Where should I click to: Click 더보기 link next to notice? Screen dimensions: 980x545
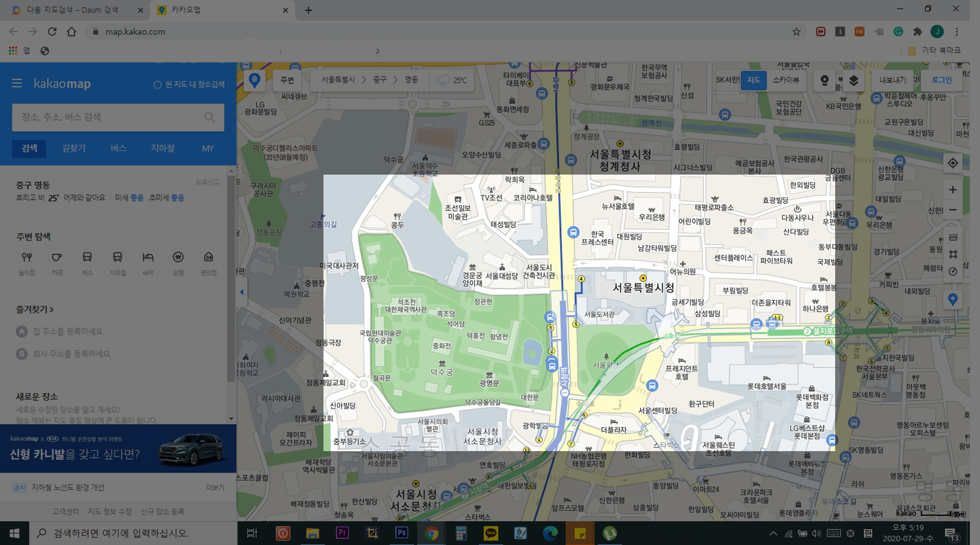215,487
